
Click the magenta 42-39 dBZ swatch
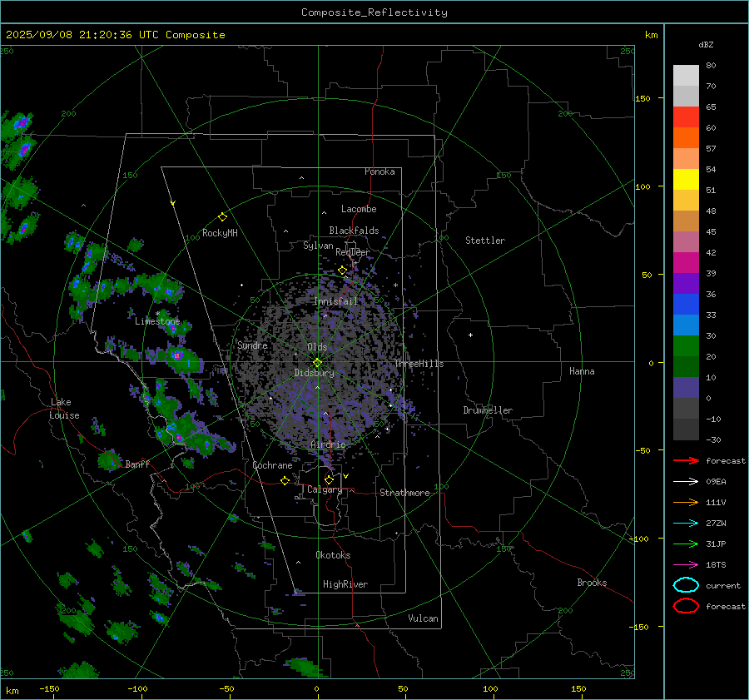(686, 263)
